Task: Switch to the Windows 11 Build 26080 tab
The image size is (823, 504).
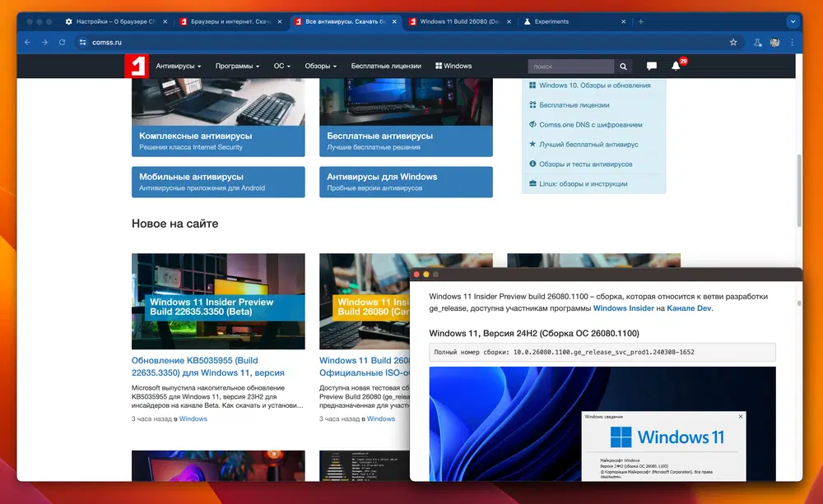Action: (460, 21)
